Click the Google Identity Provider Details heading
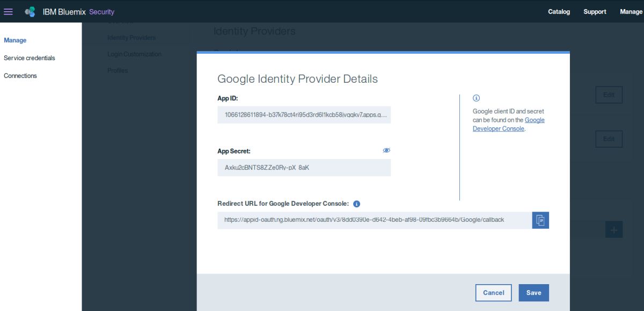644x311 pixels. click(297, 79)
